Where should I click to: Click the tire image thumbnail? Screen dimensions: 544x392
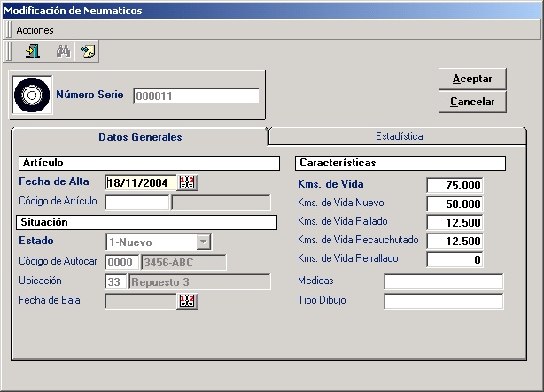point(32,95)
